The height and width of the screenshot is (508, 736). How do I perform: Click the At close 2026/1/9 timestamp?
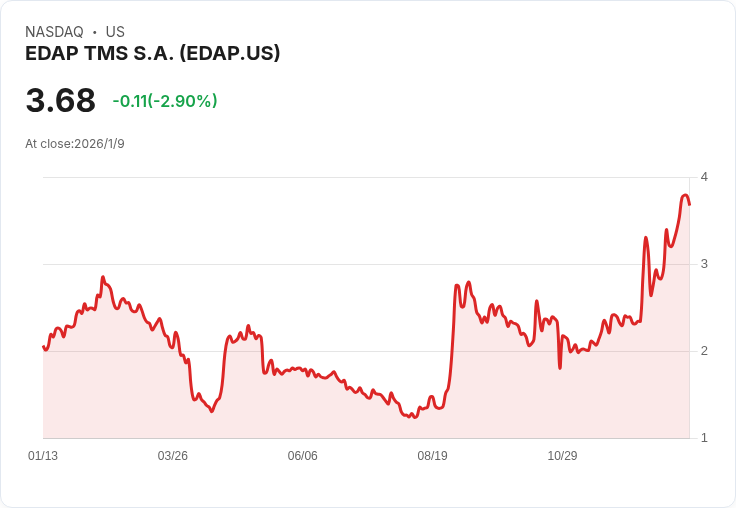click(75, 144)
